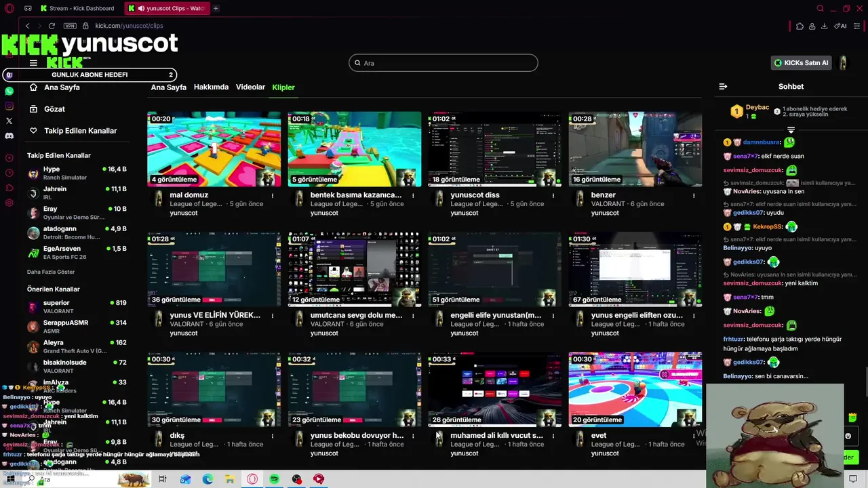Open Discord in the Opera sidebar
Screen dimensions: 868x488
click(x=9, y=136)
